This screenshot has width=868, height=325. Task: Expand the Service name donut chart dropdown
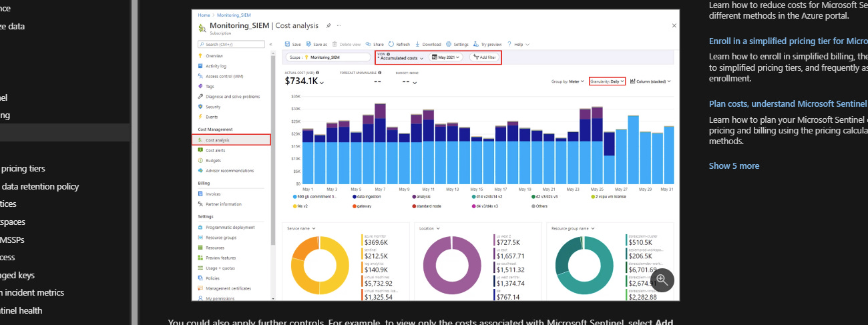[x=301, y=228]
